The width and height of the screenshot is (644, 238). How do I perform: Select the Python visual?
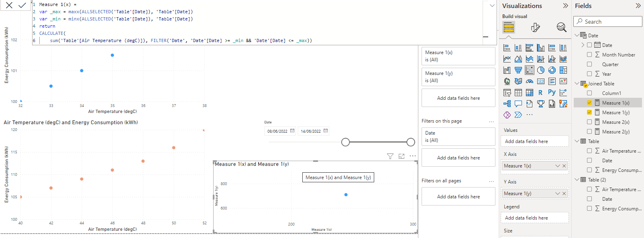(552, 92)
